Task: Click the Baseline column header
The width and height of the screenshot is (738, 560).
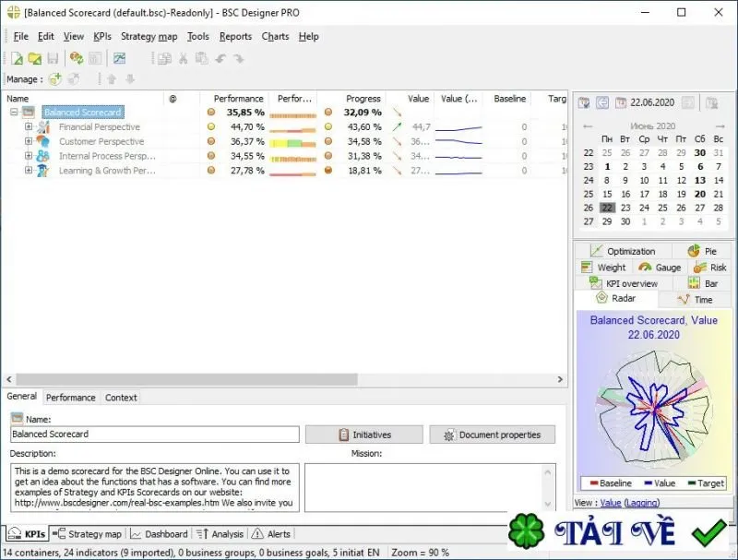Action: click(510, 99)
